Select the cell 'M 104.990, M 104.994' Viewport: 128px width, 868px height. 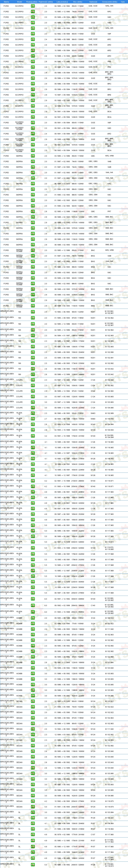pyautogui.click(x=110, y=436)
